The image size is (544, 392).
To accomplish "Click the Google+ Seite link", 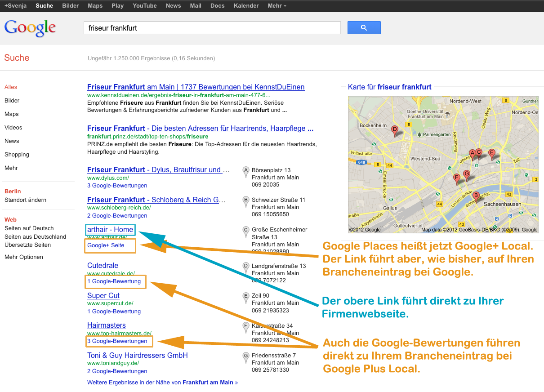I will (106, 245).
